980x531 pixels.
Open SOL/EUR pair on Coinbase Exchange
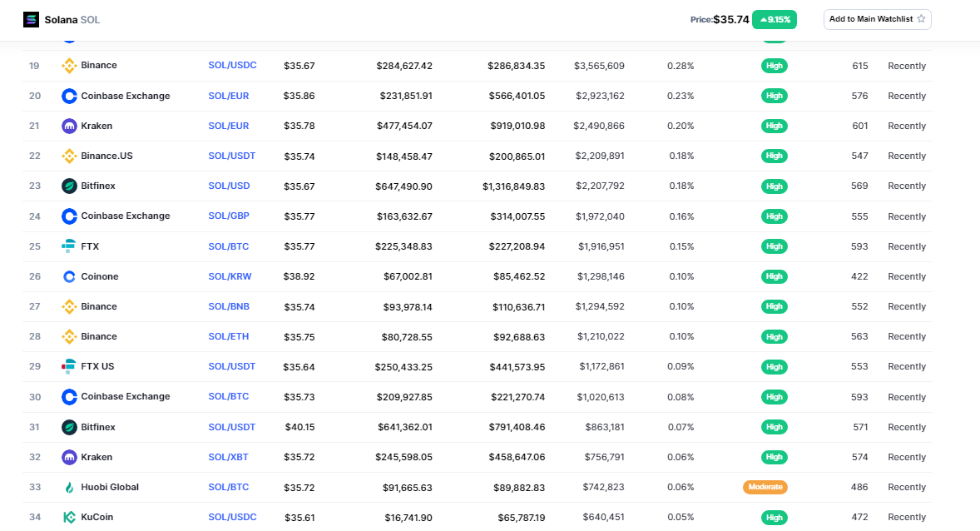click(x=229, y=96)
